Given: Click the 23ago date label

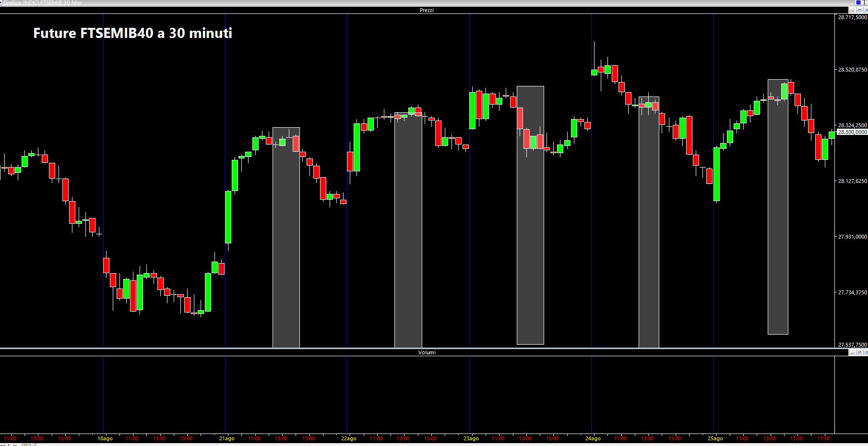Looking at the screenshot, I should point(471,438).
